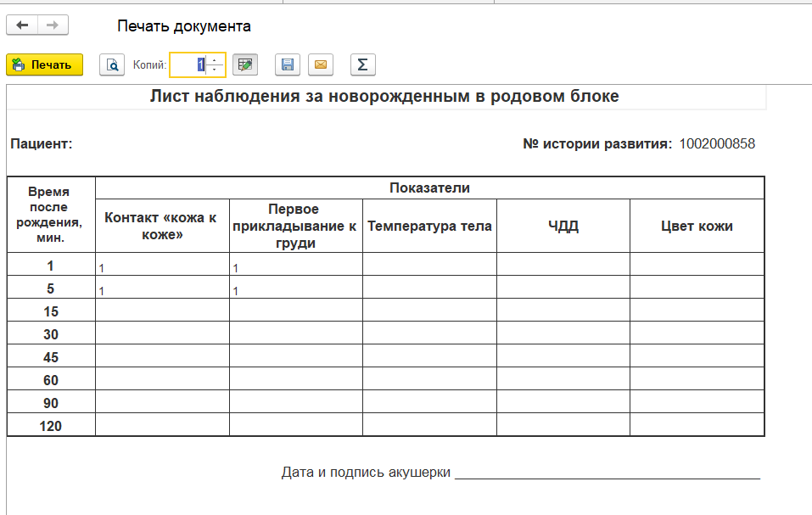
Task: Select the Температура тела column header
Action: pyautogui.click(x=429, y=226)
